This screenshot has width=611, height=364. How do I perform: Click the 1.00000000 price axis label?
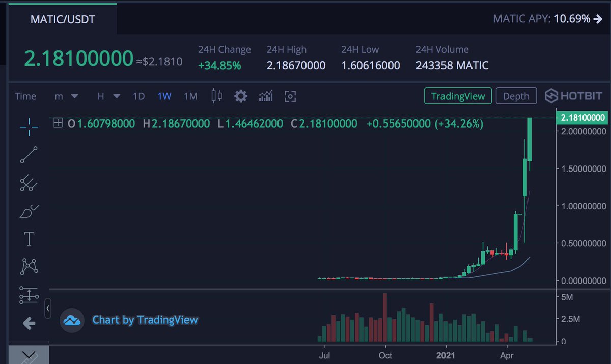(x=582, y=206)
